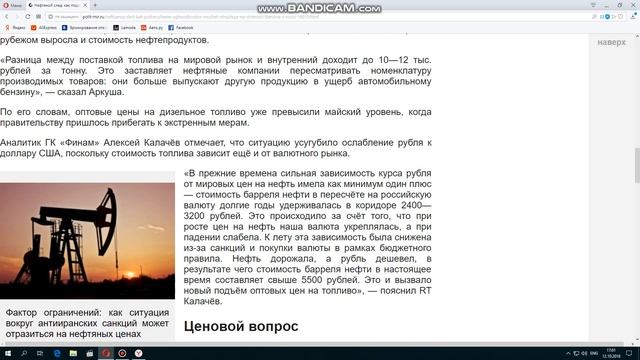The width and height of the screenshot is (640, 360).
Task: Launch Microsoft Edge from the taskbar
Action: [x=57, y=353]
